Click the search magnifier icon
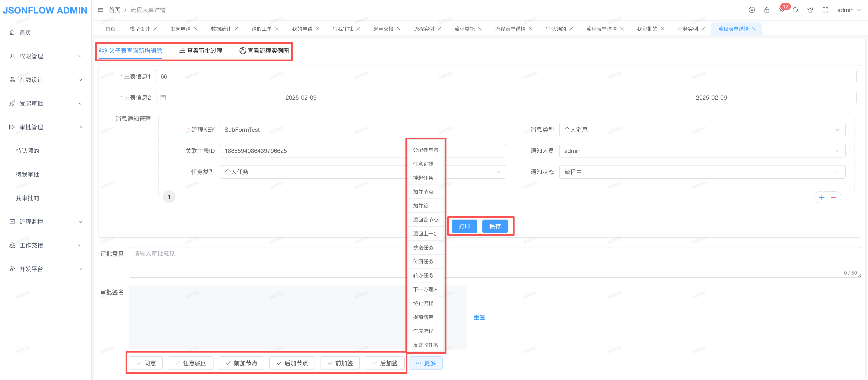The image size is (868, 380). point(795,10)
